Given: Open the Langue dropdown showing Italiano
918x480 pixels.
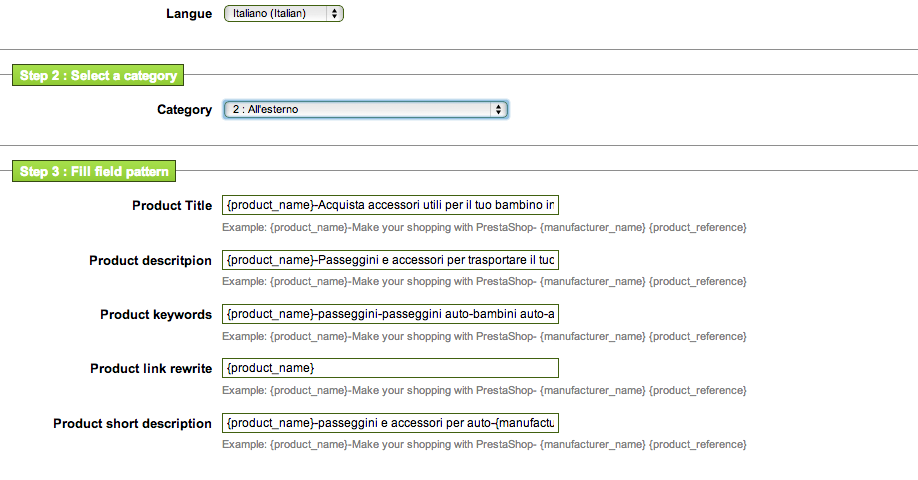Looking at the screenshot, I should pyautogui.click(x=282, y=14).
